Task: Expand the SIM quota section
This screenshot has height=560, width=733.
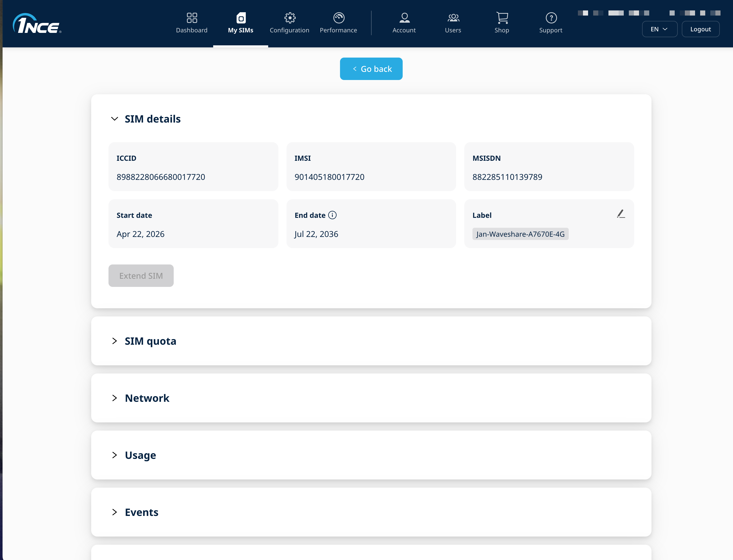Action: (115, 341)
